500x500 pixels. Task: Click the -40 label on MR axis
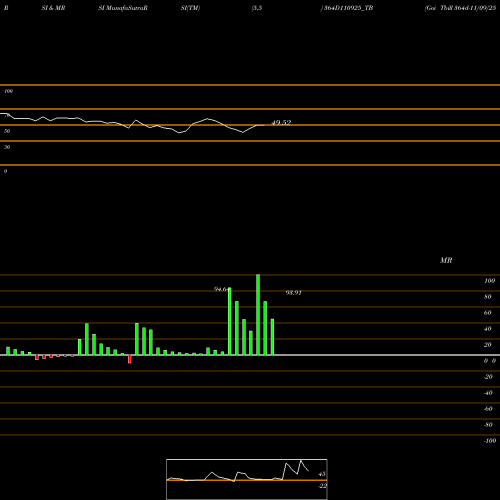488,393
